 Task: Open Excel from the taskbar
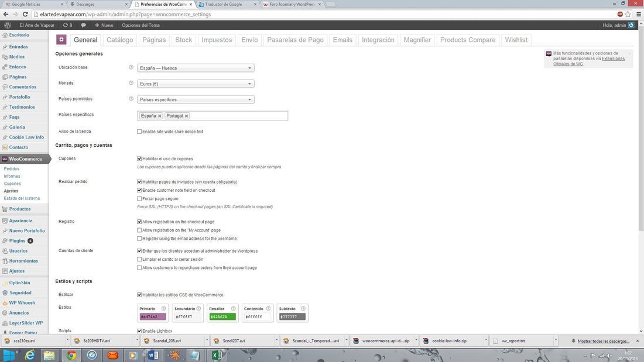[x=217, y=355]
